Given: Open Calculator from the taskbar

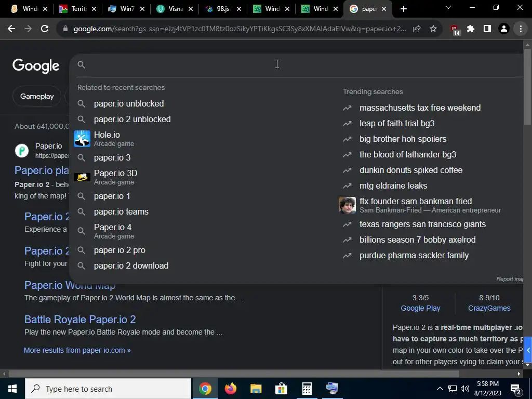Looking at the screenshot, I should (x=307, y=389).
